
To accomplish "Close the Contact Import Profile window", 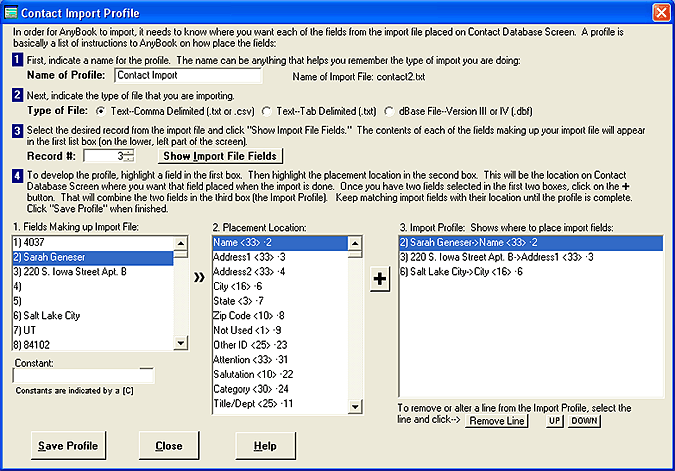I will [660, 12].
